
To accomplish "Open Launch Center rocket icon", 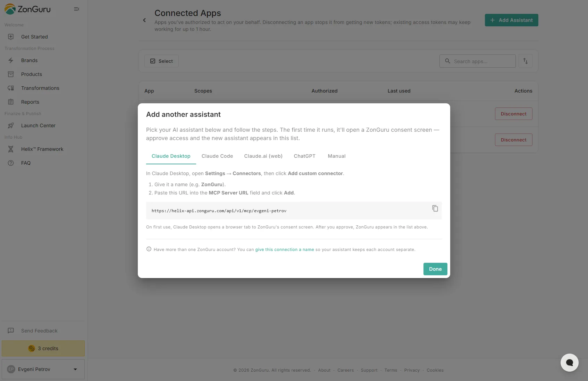I will tap(11, 125).
